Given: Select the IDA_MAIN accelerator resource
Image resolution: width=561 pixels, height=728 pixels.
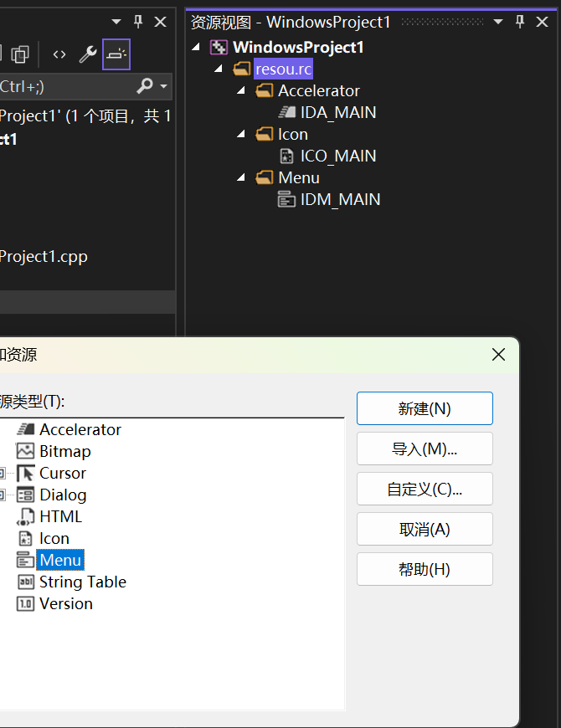Looking at the screenshot, I should coord(337,112).
